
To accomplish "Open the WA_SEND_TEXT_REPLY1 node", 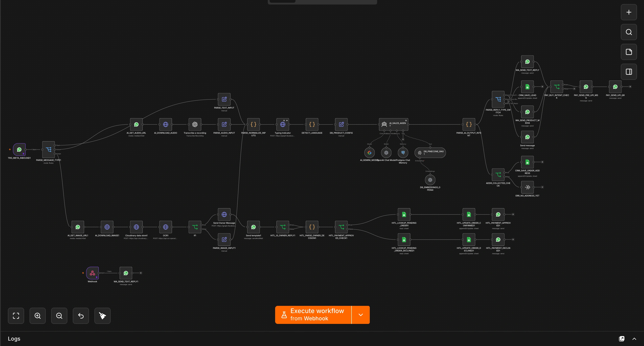I will tap(126, 273).
